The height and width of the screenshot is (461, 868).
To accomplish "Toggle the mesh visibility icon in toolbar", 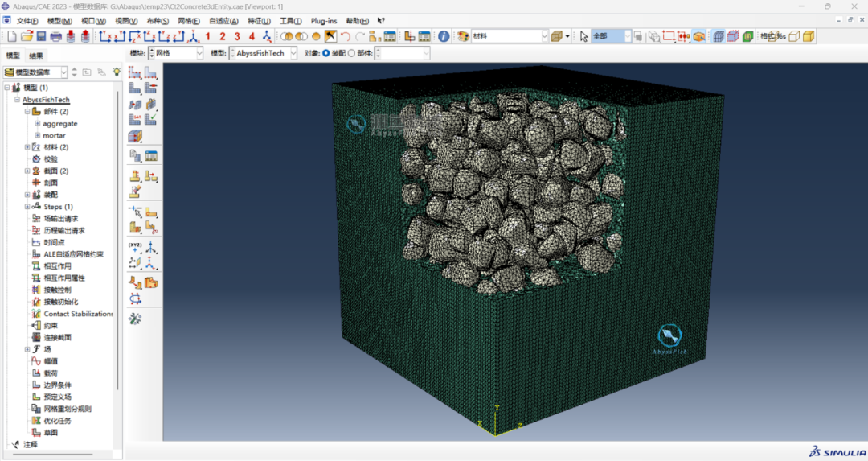I will coord(718,36).
